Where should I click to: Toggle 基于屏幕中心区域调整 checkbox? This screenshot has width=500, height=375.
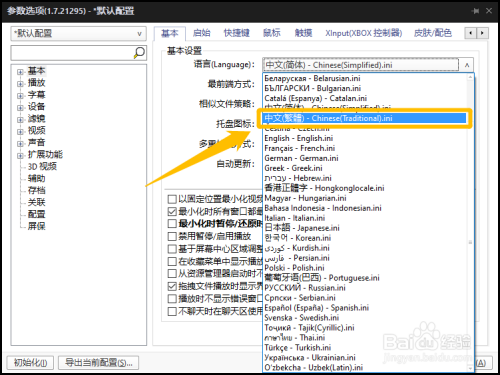(x=172, y=249)
